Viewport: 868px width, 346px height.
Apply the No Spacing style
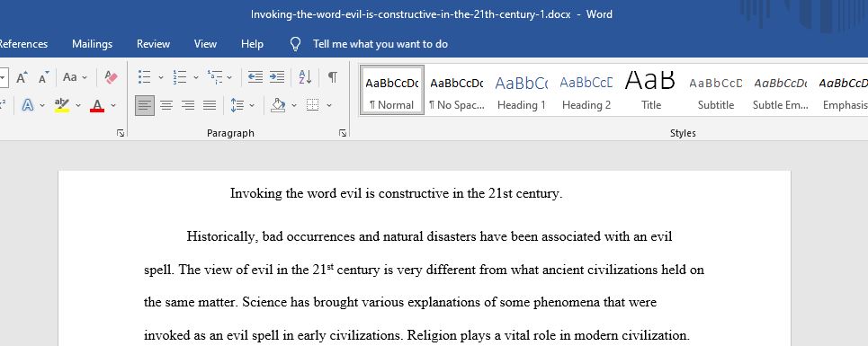pos(457,90)
